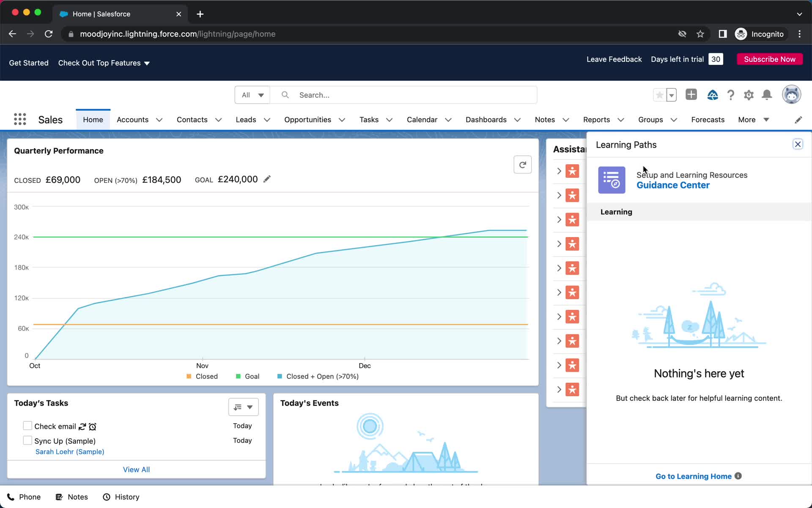Image resolution: width=812 pixels, height=508 pixels.
Task: Open the Contacts tab dropdown chevron
Action: (219, 120)
